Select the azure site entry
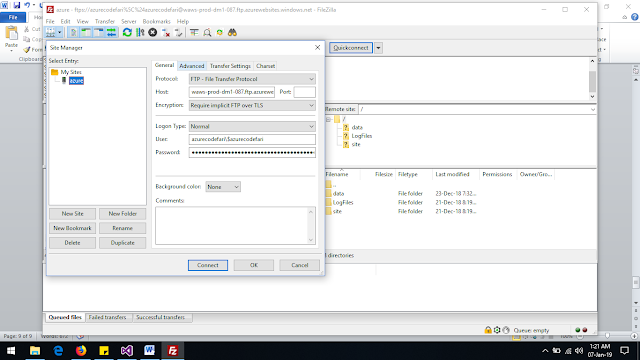 point(76,80)
